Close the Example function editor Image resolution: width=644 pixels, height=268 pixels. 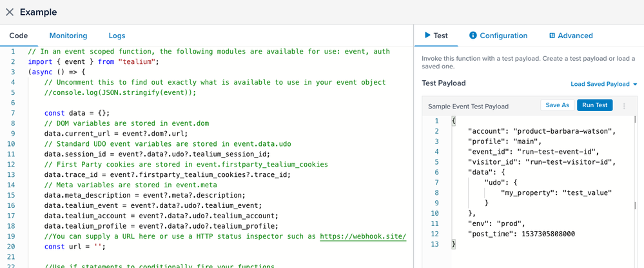coord(10,12)
